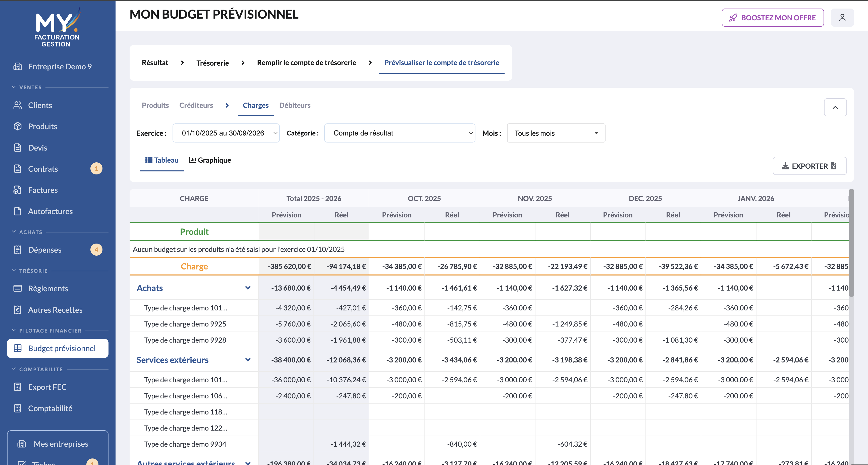Click the Contrats notification badge 1
Viewport: 868px width, 465px height.
tap(96, 168)
